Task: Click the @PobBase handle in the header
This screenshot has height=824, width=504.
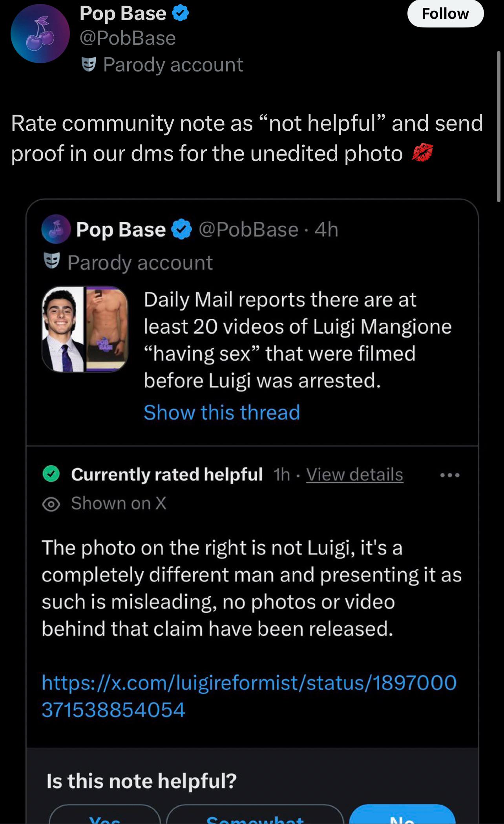Action: [x=128, y=38]
